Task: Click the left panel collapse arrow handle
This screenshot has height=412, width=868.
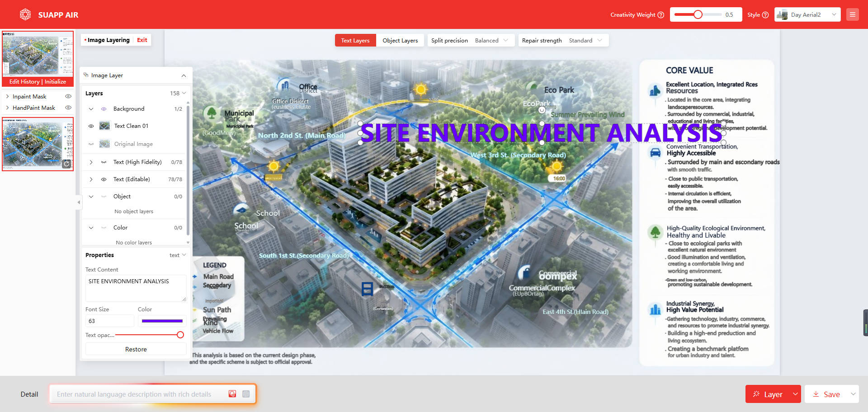Action: point(79,202)
